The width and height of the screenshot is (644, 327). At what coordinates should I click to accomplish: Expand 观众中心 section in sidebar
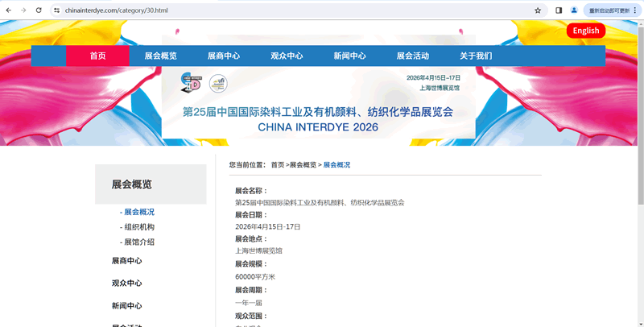[126, 283]
